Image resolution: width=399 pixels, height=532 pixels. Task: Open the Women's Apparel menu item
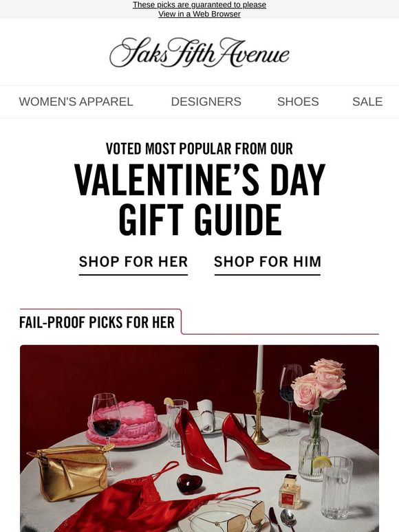pos(76,102)
